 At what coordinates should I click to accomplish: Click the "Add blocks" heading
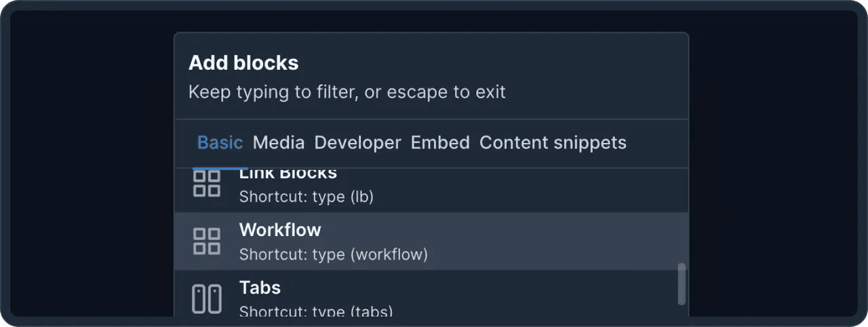point(243,63)
